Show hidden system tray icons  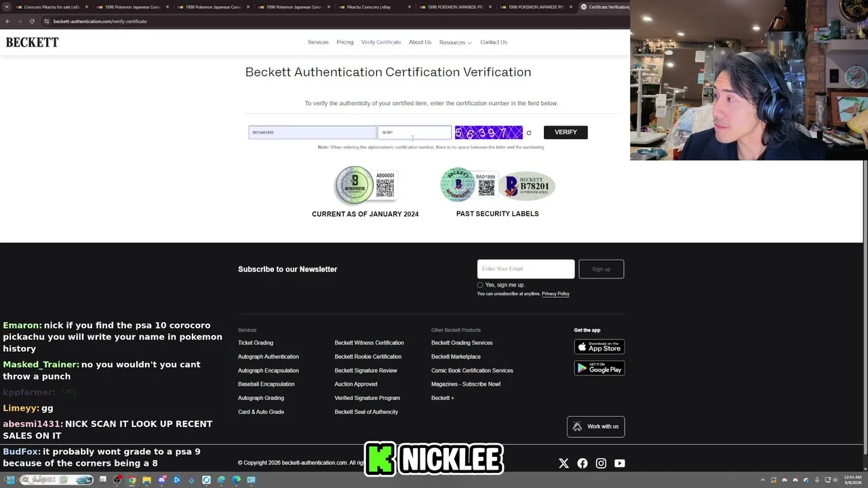(x=763, y=480)
